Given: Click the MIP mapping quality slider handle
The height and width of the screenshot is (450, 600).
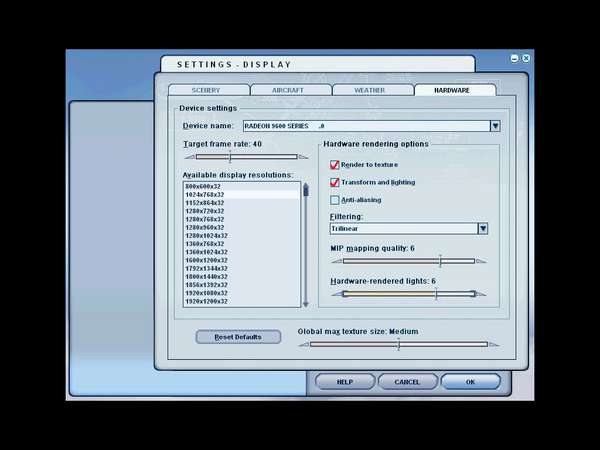Looking at the screenshot, I should [440, 261].
